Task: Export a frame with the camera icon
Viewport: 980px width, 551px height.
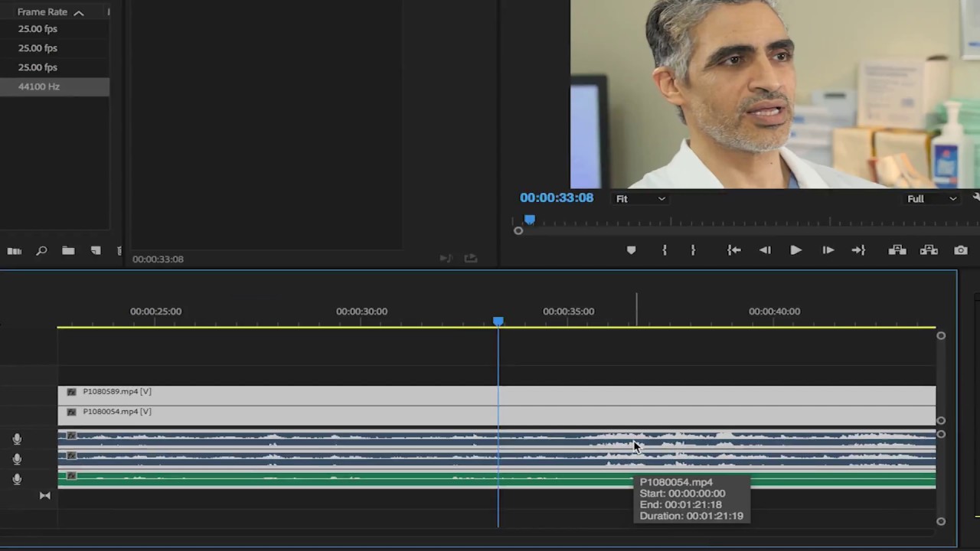Action: (x=961, y=250)
